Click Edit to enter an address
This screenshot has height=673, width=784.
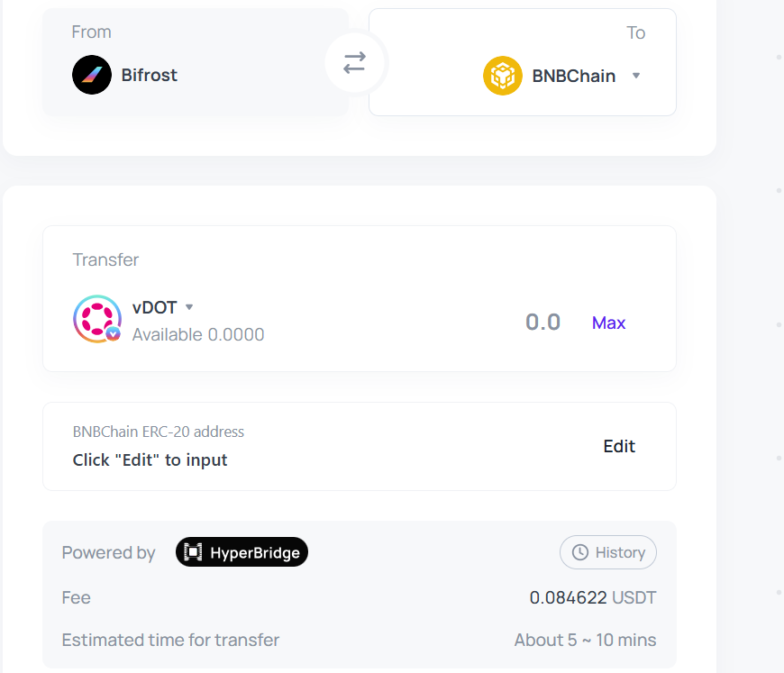click(x=619, y=446)
